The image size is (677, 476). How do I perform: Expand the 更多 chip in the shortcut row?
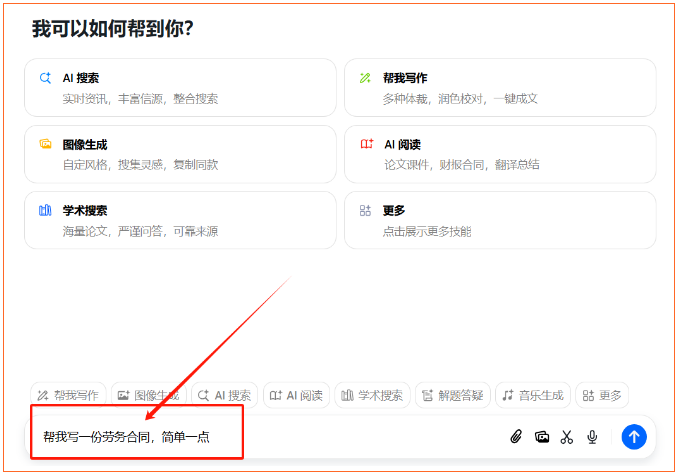(x=602, y=395)
